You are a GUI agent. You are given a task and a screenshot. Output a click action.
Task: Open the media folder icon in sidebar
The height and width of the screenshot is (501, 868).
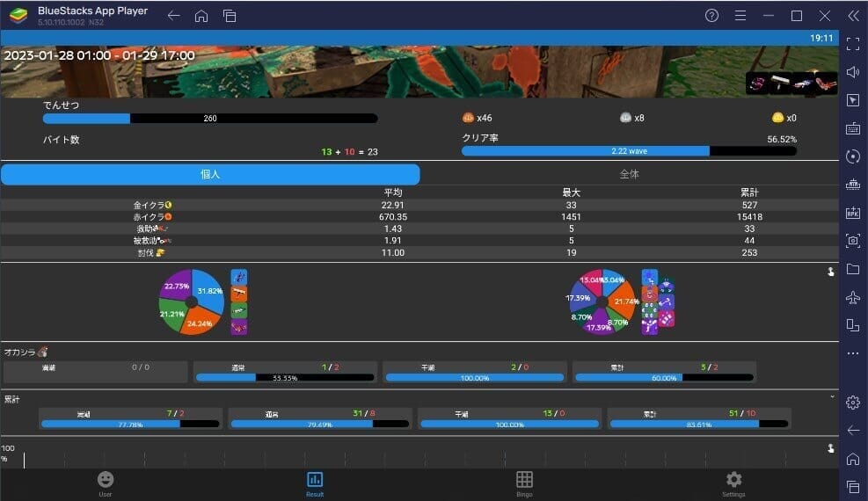[852, 269]
